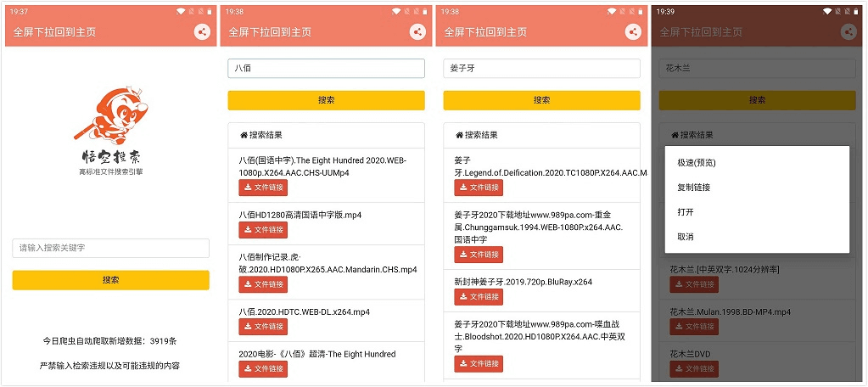Open 文件链接 for 姜子牙.Legend.of.Deification.2020

click(x=479, y=188)
